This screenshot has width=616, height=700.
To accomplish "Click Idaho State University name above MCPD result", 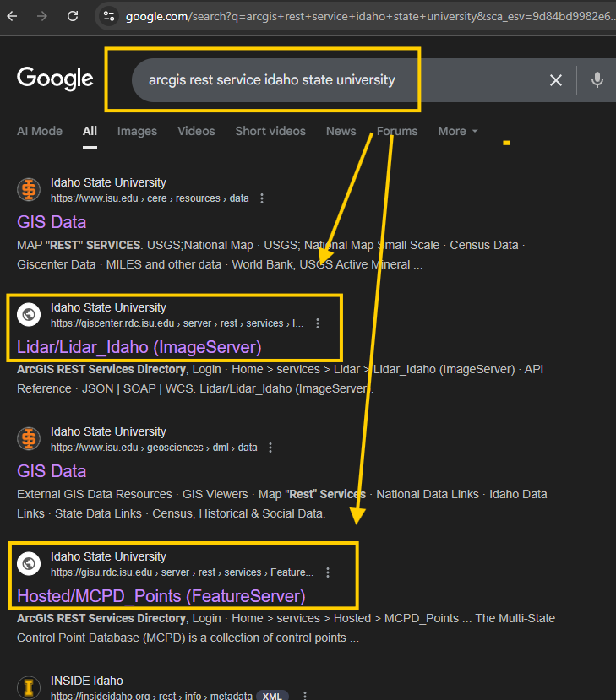I will click(x=108, y=556).
